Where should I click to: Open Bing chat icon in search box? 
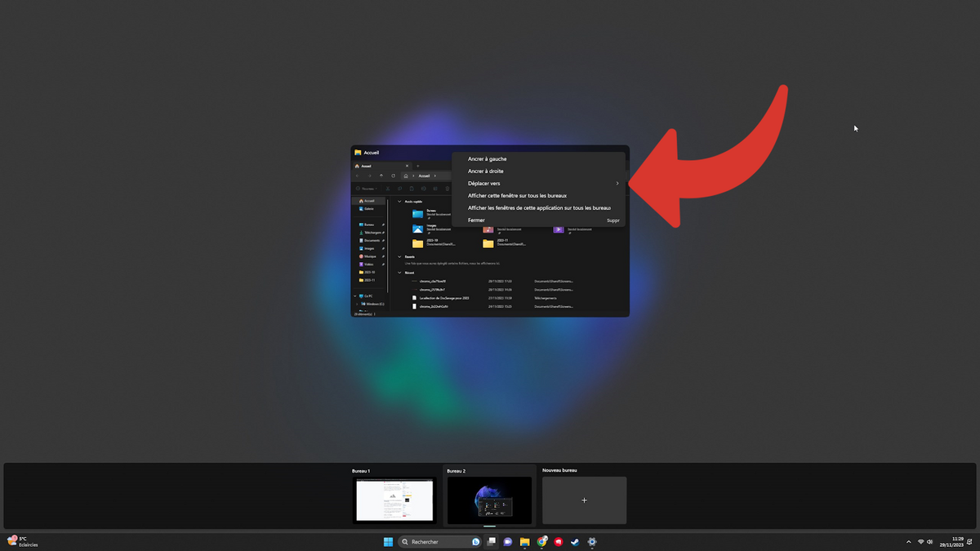coord(476,542)
